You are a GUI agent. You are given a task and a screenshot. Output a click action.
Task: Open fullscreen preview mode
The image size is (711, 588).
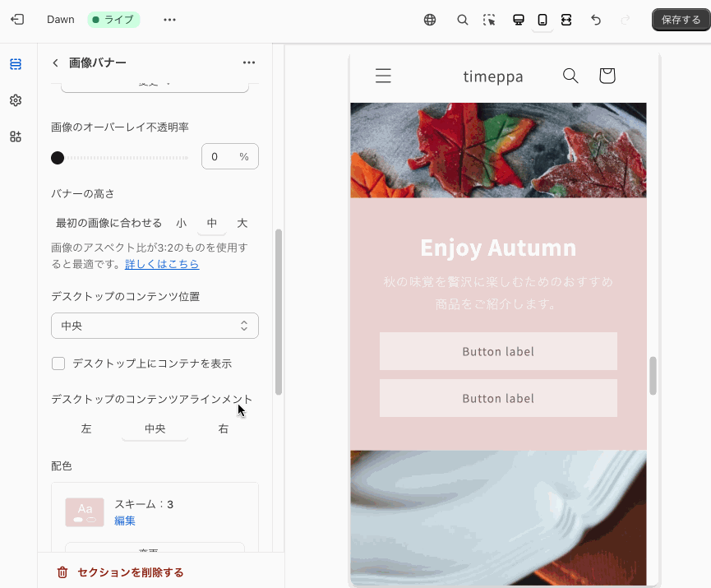tap(566, 19)
